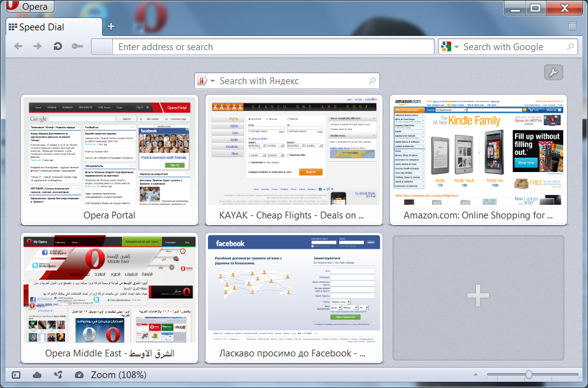The image size is (588, 388).
Task: Go forward with the forward arrow
Action: [38, 46]
